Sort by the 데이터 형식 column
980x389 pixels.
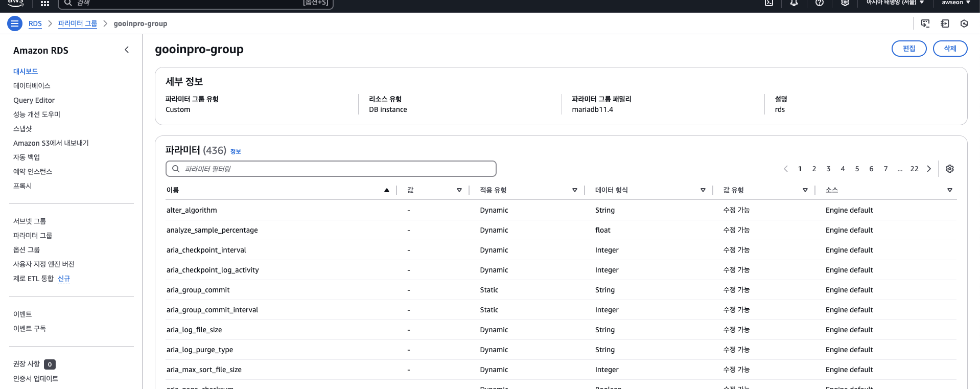pyautogui.click(x=703, y=190)
